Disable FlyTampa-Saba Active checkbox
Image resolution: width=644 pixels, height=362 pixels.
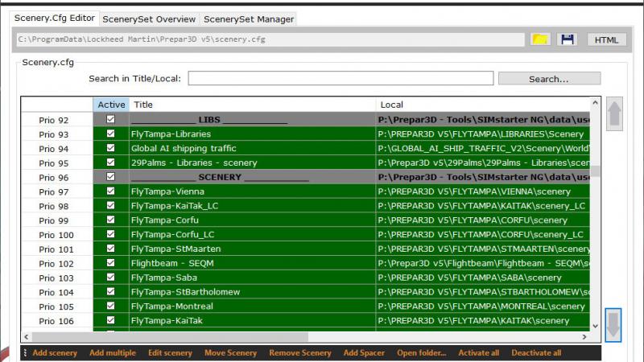click(110, 277)
